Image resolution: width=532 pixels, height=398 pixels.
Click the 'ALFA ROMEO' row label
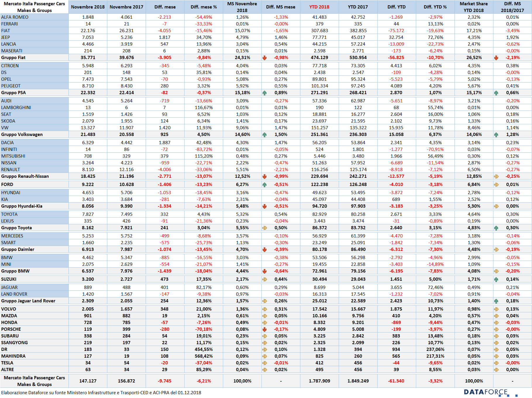click(15, 17)
